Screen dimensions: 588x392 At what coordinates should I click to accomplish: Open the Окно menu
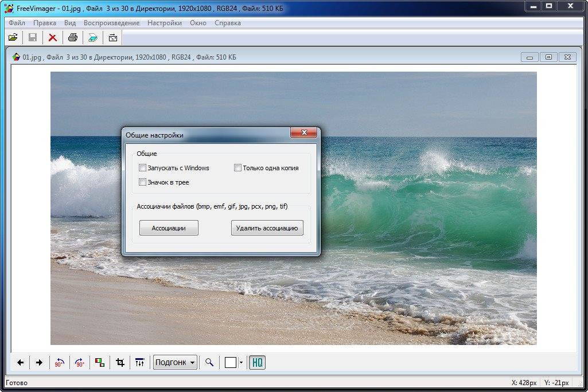pos(198,23)
